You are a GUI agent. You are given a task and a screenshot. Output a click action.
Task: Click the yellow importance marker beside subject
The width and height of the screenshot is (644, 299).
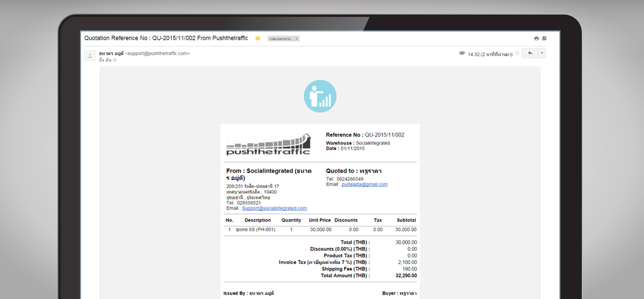258,38
